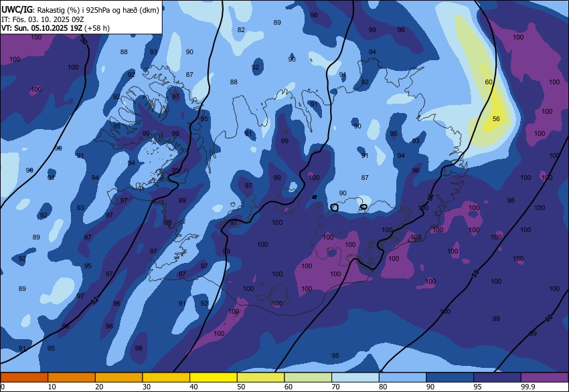Click the '40' label on the legend scale
Image resolution: width=569 pixels, height=392 pixels.
tap(193, 387)
